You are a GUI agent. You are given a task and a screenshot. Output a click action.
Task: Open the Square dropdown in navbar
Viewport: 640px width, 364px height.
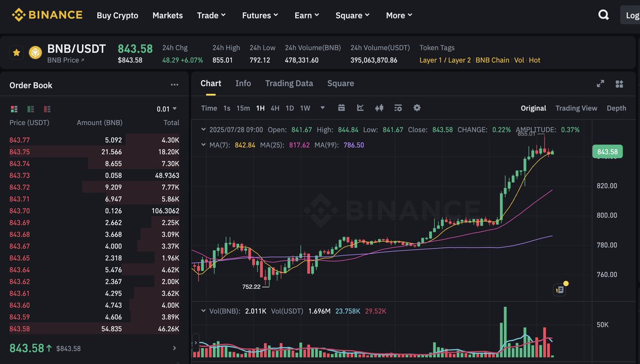(x=352, y=15)
